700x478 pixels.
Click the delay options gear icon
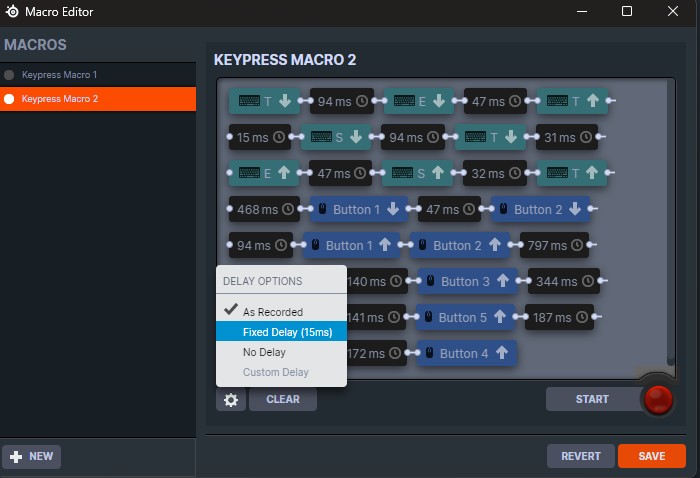[x=231, y=399]
